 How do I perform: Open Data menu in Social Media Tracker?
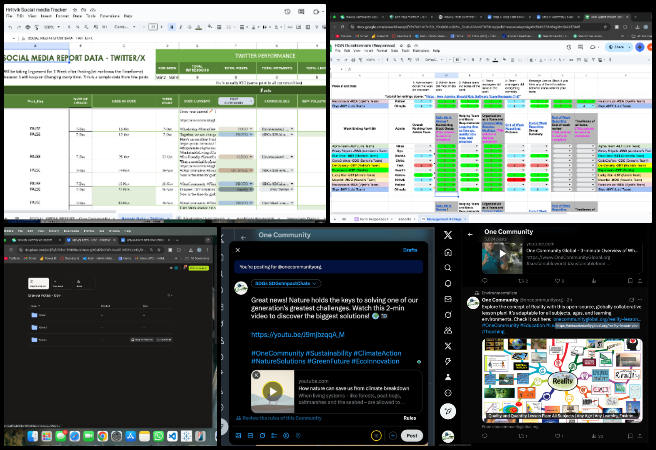tap(77, 16)
